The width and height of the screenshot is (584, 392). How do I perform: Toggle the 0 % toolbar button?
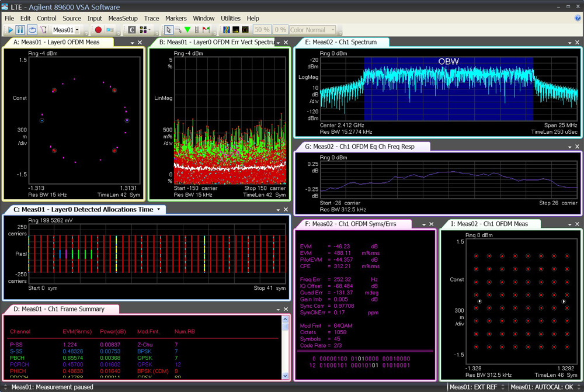[x=280, y=30]
